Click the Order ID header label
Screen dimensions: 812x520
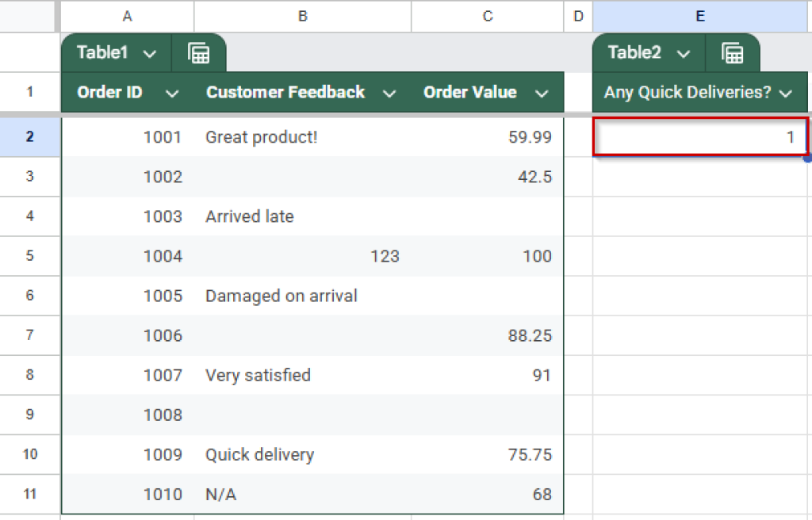(109, 92)
